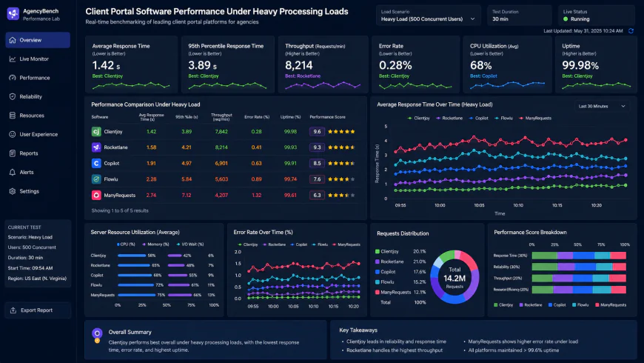Open the Rocketlane name in comparison table
Viewport: 644px width, 363px height.
(x=115, y=147)
